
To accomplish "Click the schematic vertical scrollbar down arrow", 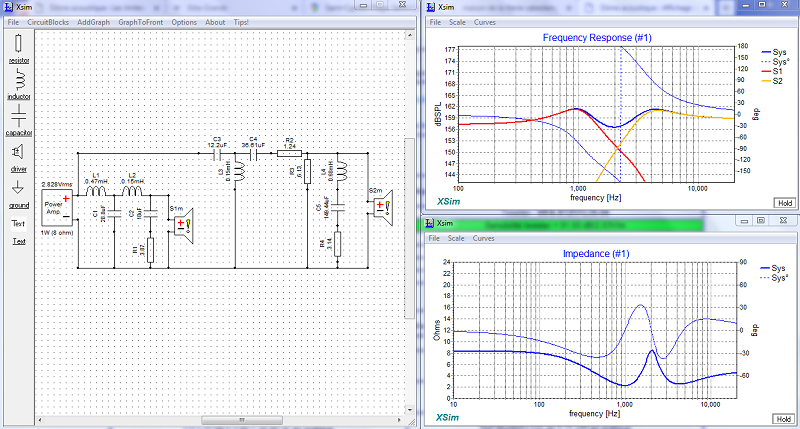I will click(x=410, y=410).
